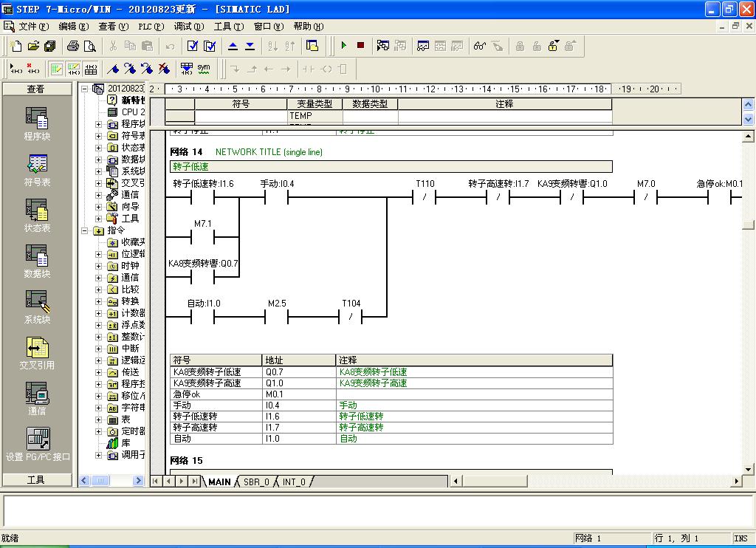Go to the first tab using the tab scroll button
756x548 pixels.
156,481
